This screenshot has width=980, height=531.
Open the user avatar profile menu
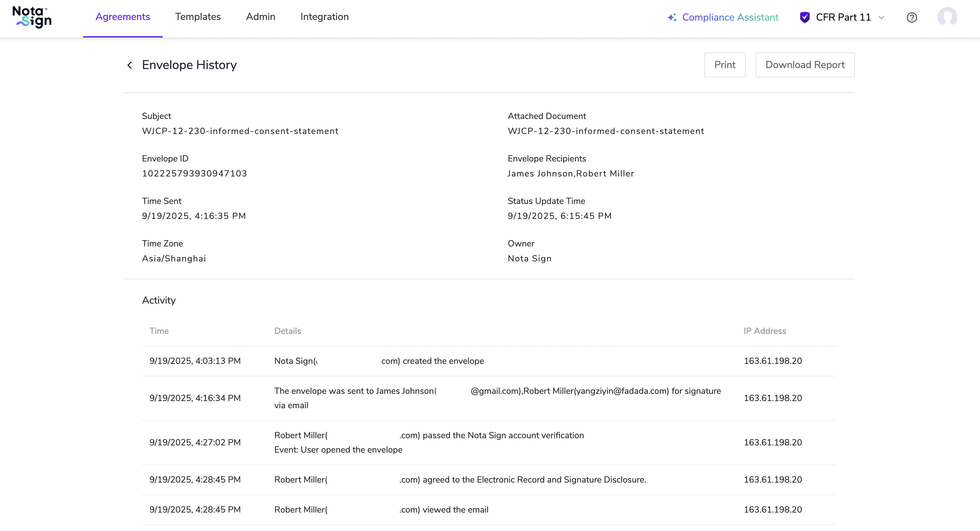[947, 17]
